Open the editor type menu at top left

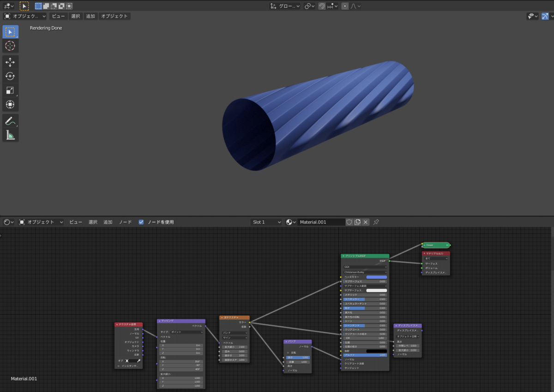click(x=8, y=6)
